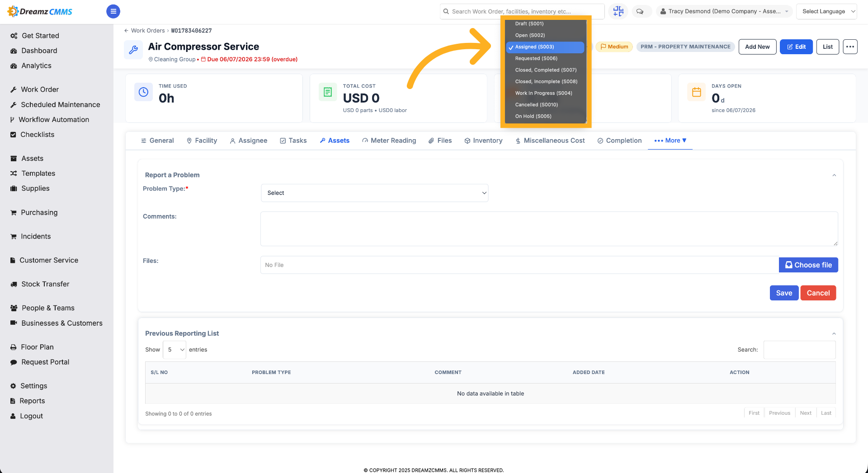This screenshot has width=868, height=473.
Task: Switch to the Miscellaneous Cost tab
Action: [x=550, y=140]
